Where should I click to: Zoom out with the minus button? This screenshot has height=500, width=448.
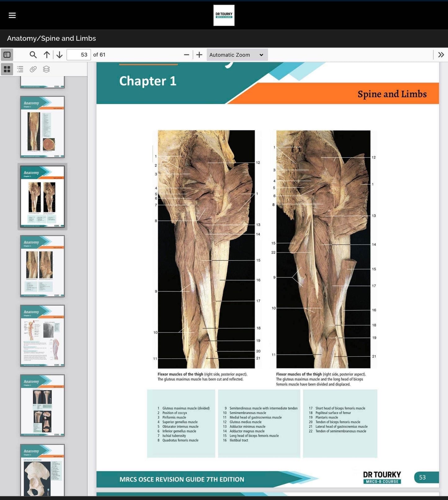[186, 55]
